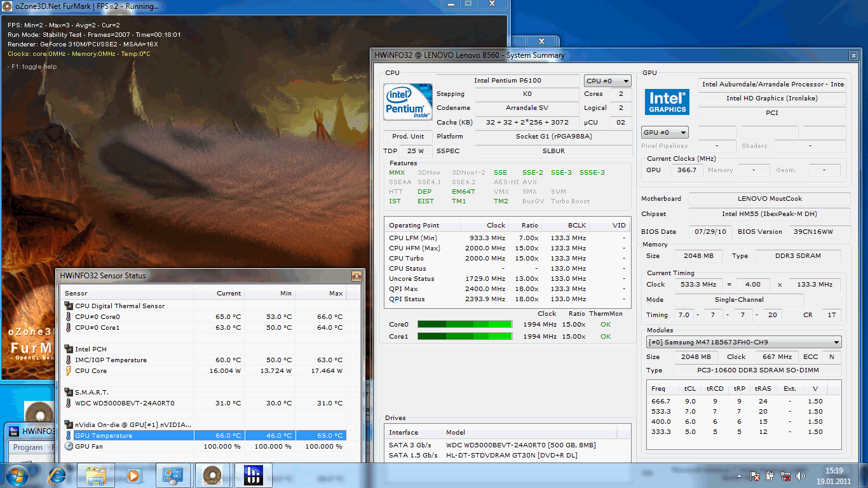Image resolution: width=868 pixels, height=488 pixels.
Task: Click the SLBUR SSPEC field
Action: pyautogui.click(x=553, y=151)
